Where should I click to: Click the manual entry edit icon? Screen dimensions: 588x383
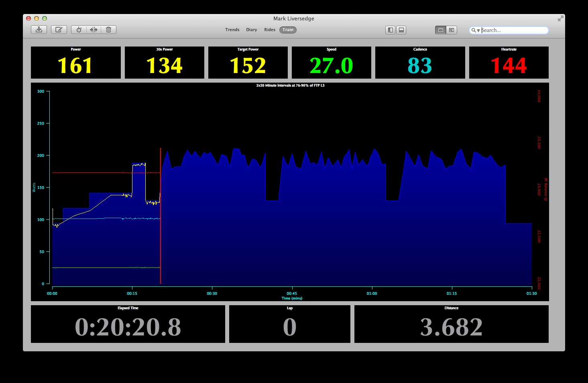59,30
